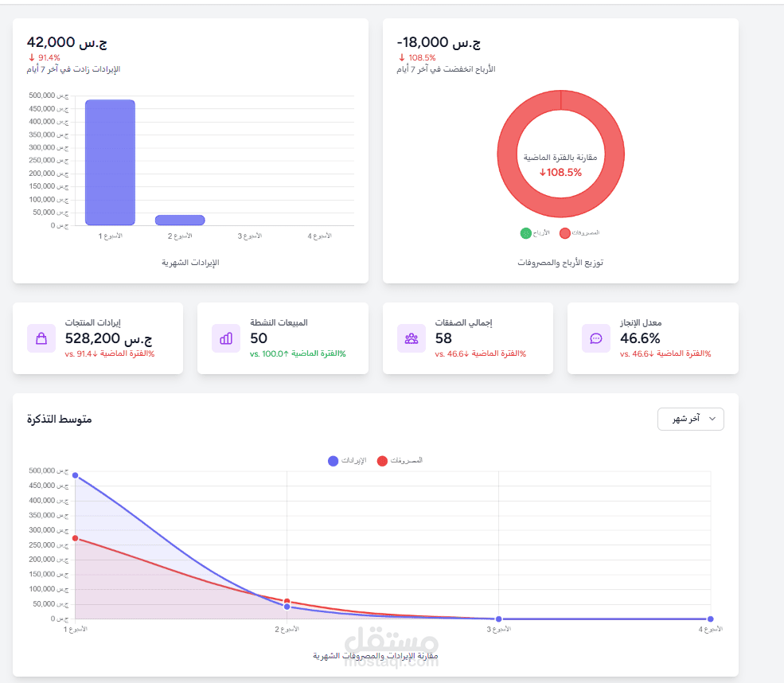Click the shopping bag icon in إيرادات المنتجات card
The image size is (784, 683).
[41, 338]
